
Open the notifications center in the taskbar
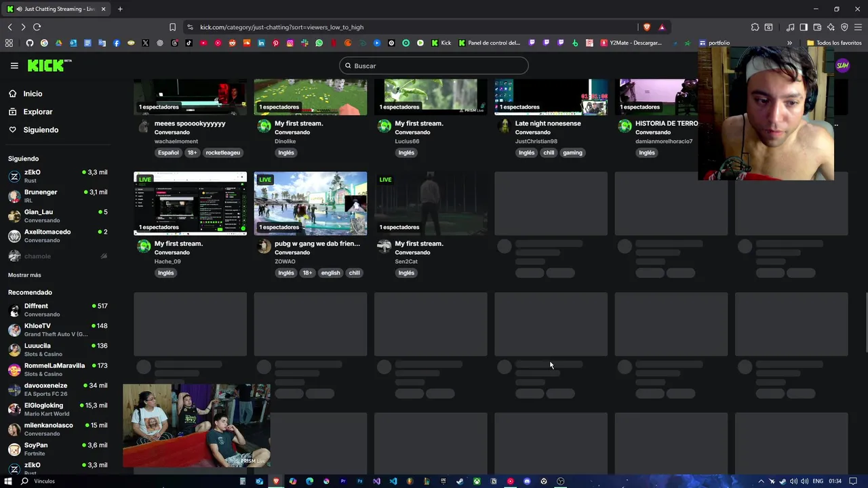click(853, 481)
